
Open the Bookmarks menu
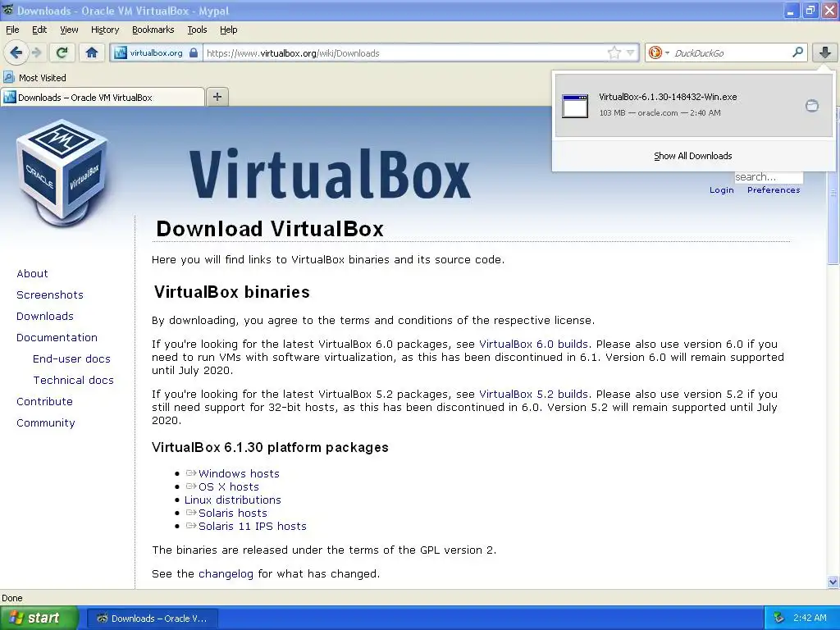(x=153, y=30)
